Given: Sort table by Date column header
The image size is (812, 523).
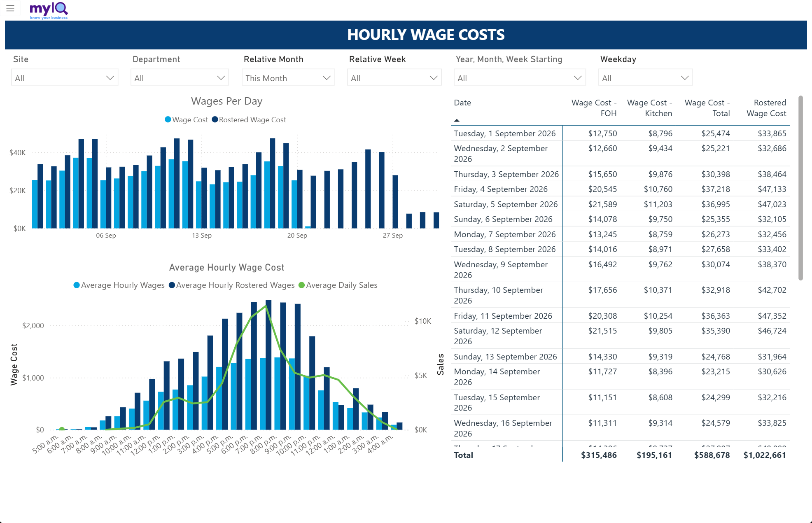Looking at the screenshot, I should click(462, 103).
